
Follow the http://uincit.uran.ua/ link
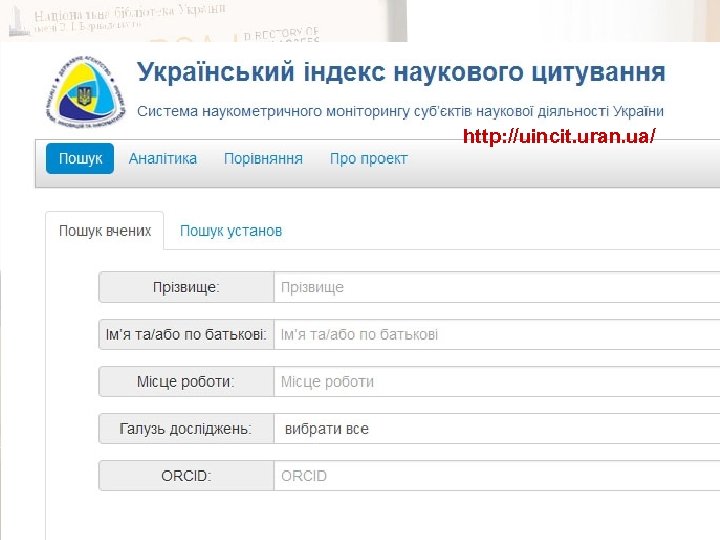point(559,136)
